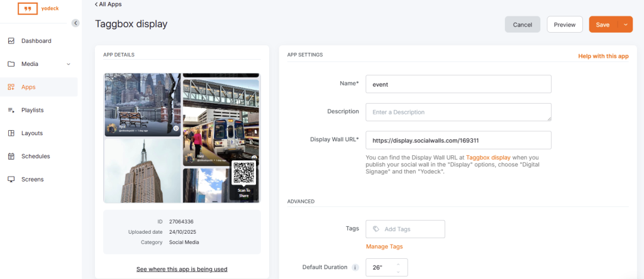Screen dimensions: 644x279
Task: Click the Display Wall URL field
Action: pyautogui.click(x=458, y=140)
